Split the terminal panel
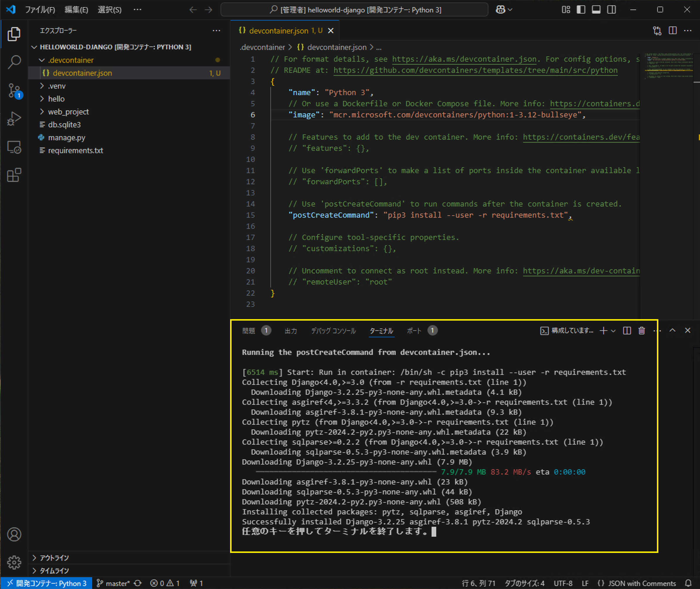Screen dimensions: 700x589 pyautogui.click(x=627, y=331)
